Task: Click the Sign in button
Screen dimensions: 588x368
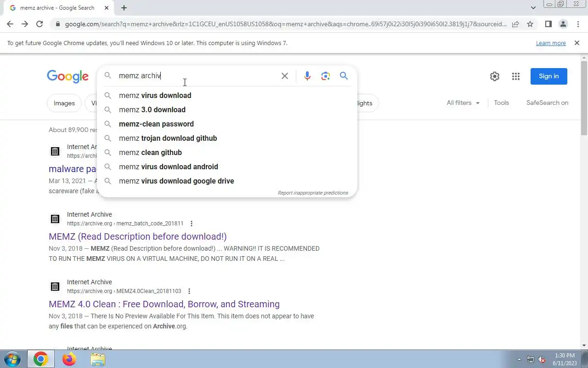Action: pyautogui.click(x=549, y=76)
